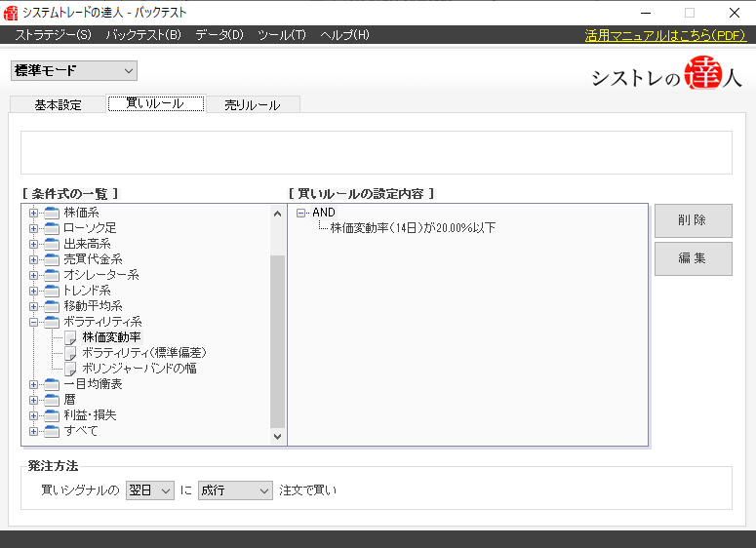Click the オシレーター系 folder icon
This screenshot has height=548, width=756.
(52, 275)
